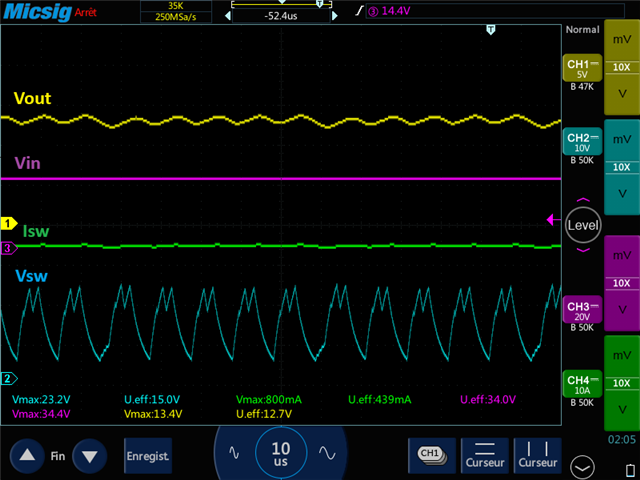This screenshot has width=640, height=480.
Task: Select the channel 3 ground marker
Action: [9, 248]
